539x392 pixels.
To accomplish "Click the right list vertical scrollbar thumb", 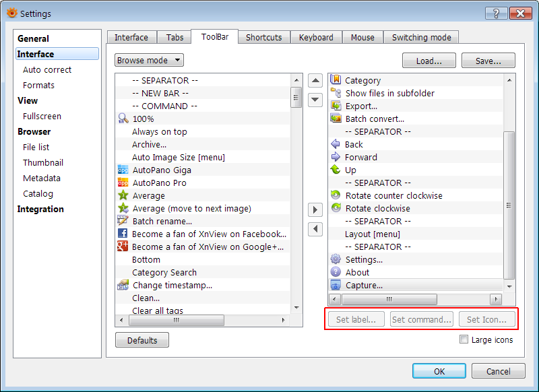I will click(x=509, y=205).
